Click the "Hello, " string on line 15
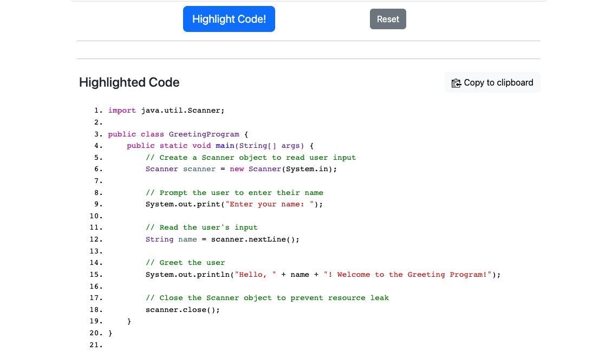The width and height of the screenshot is (592, 364). [x=253, y=275]
